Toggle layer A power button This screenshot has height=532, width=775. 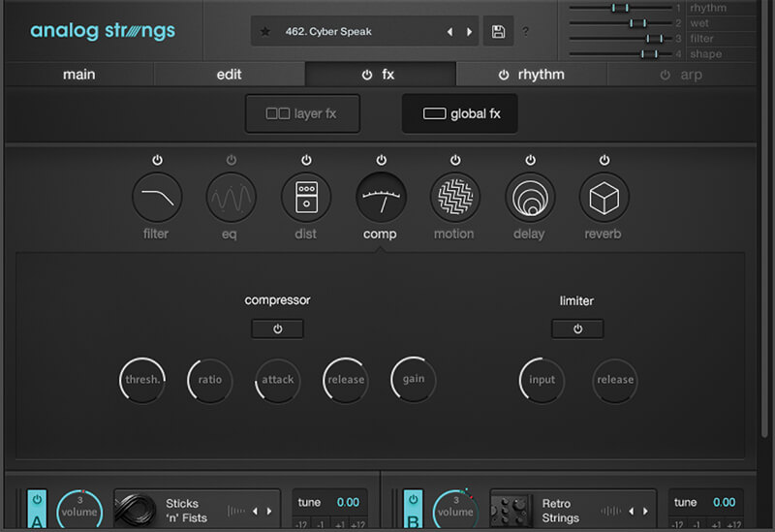pyautogui.click(x=37, y=500)
